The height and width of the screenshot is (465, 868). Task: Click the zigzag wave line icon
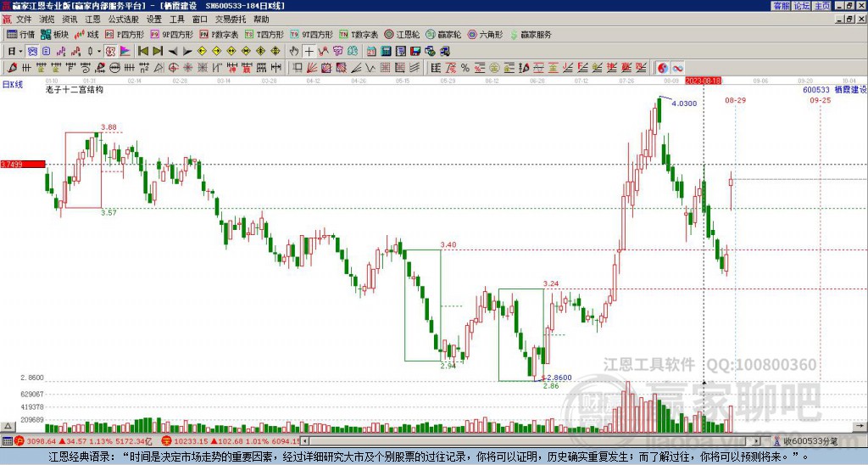370,68
